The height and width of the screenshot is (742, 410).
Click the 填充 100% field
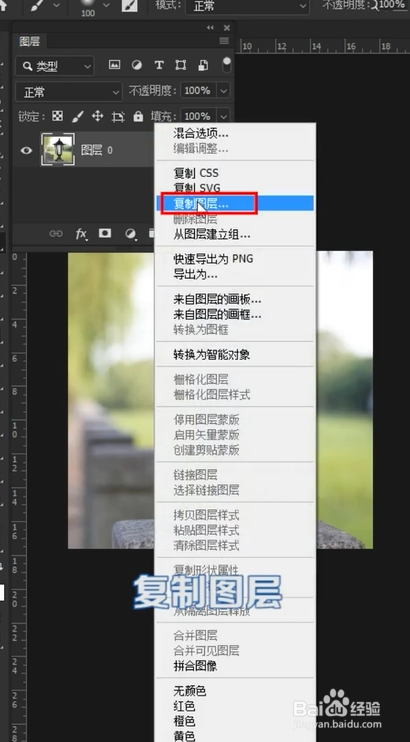[198, 116]
